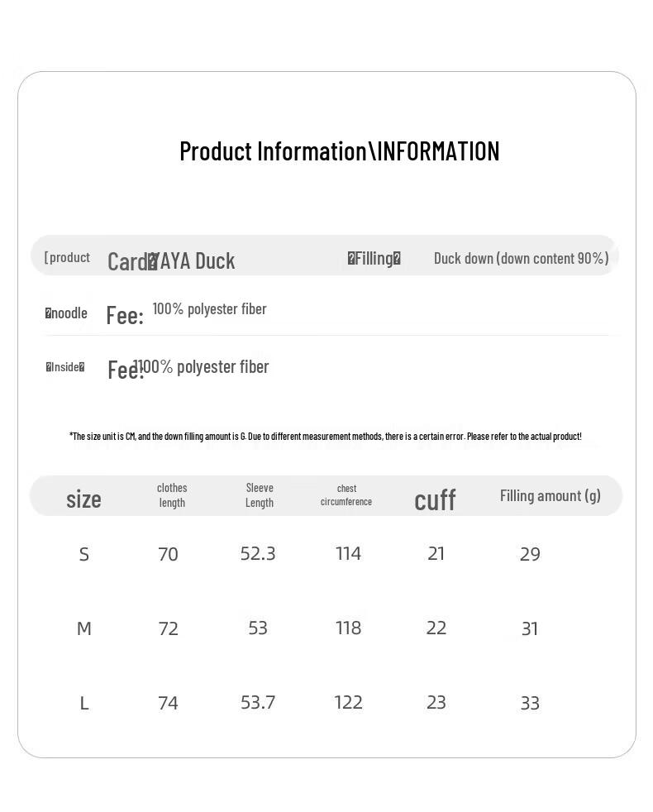Click the 33 filling amount value

click(530, 704)
